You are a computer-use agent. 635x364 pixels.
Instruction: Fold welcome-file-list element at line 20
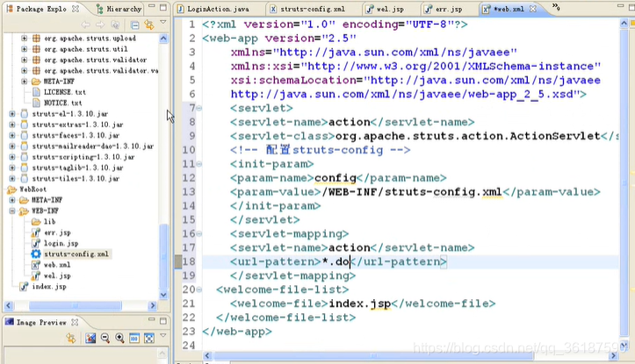[198, 289]
